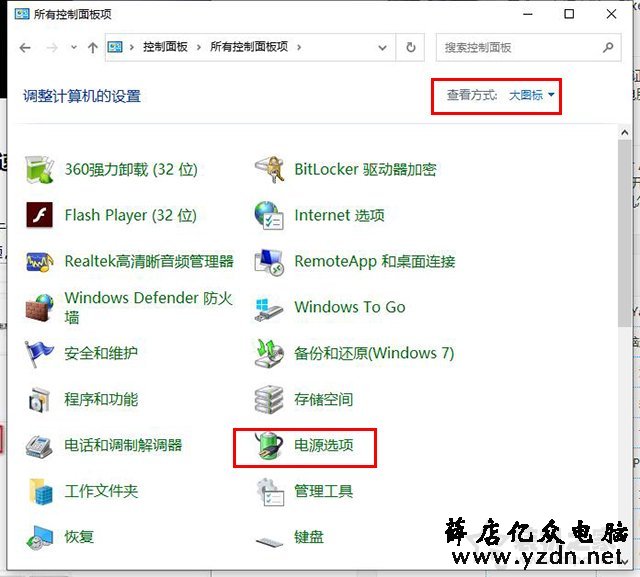Open the 电源选项 battery icon
Screen dimensions: 640x577
[x=269, y=445]
